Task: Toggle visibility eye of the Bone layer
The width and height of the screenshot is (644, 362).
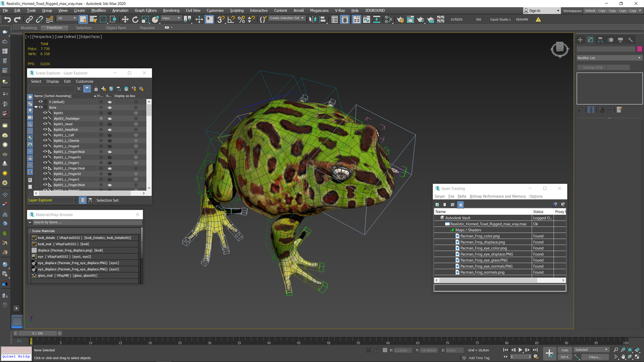Action: coord(41,107)
